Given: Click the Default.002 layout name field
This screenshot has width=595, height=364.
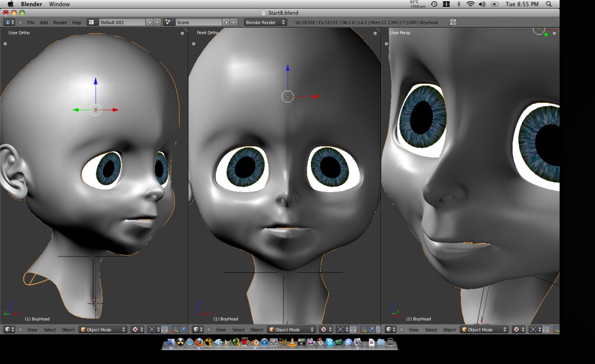Looking at the screenshot, I should coord(122,21).
